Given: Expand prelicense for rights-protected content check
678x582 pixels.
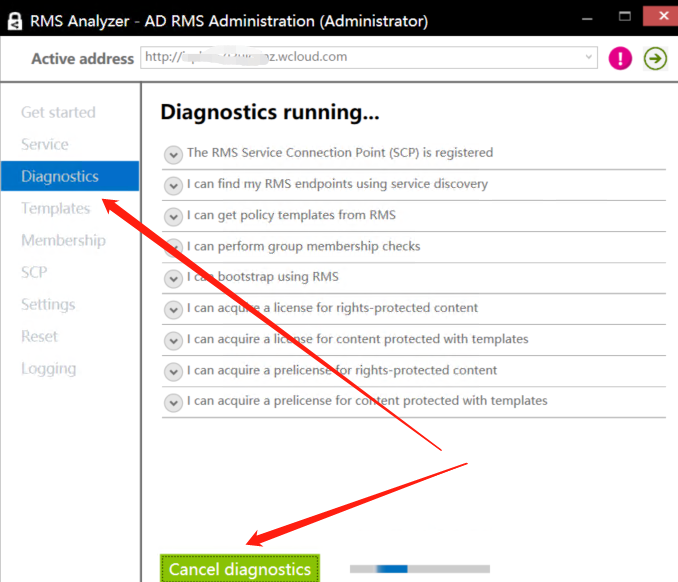Looking at the screenshot, I should click(x=173, y=372).
